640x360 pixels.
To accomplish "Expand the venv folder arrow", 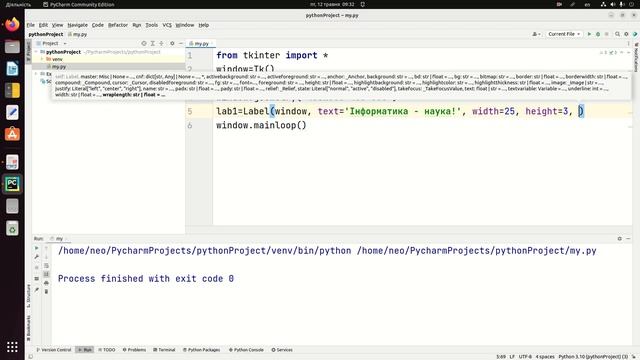I will [42, 59].
